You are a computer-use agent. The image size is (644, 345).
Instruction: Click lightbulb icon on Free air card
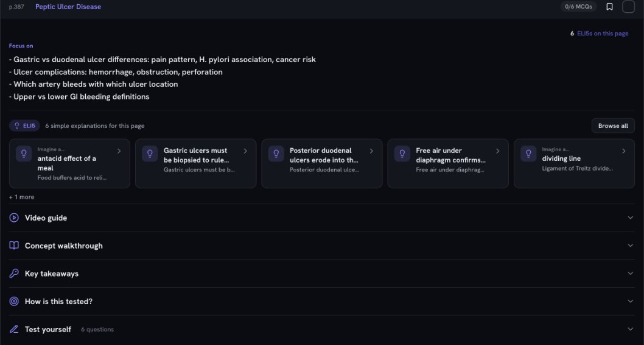click(x=402, y=154)
